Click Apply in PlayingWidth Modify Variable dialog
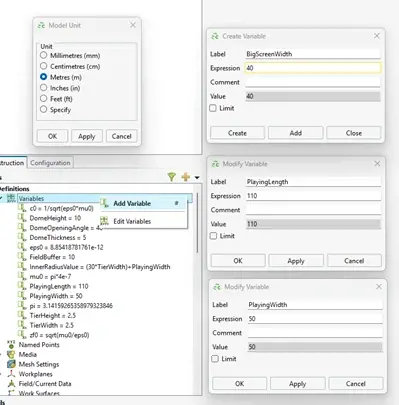The image size is (399, 405). 298,383
